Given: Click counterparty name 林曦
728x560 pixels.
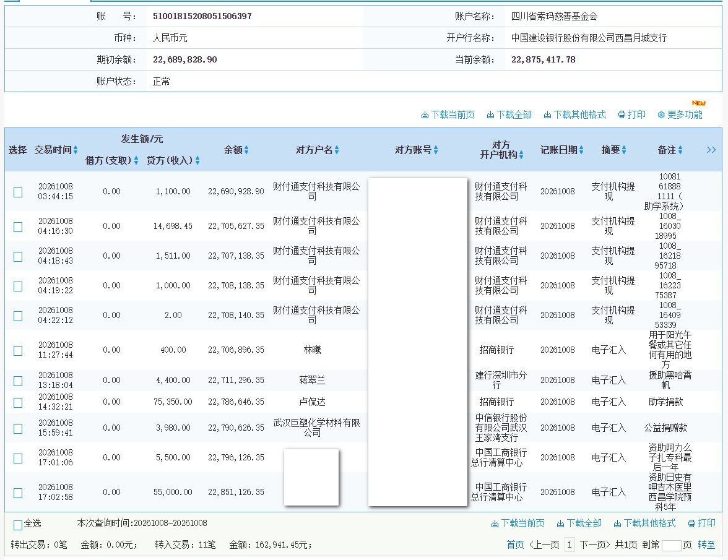Looking at the screenshot, I should (x=313, y=350).
